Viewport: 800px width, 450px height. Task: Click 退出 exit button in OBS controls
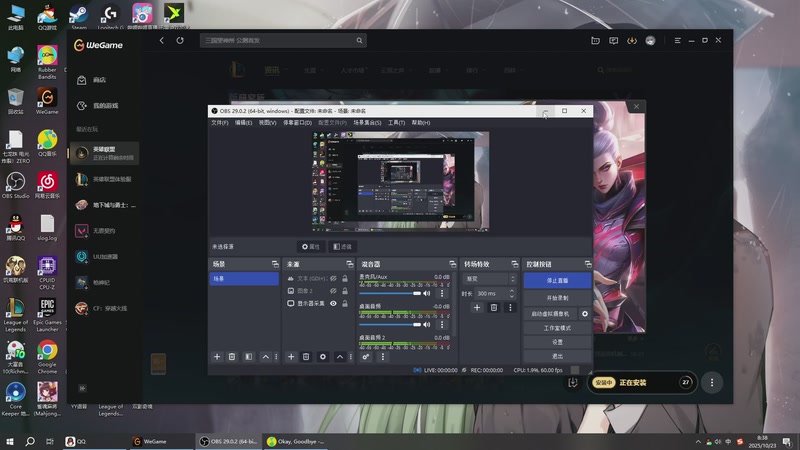[557, 356]
